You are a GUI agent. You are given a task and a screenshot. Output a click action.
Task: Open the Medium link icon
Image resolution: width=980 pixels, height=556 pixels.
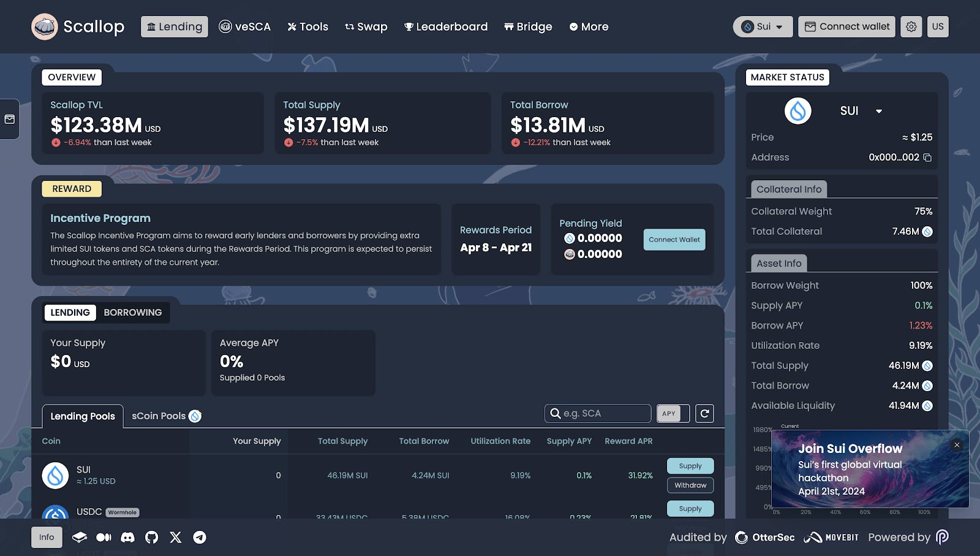[x=104, y=538]
